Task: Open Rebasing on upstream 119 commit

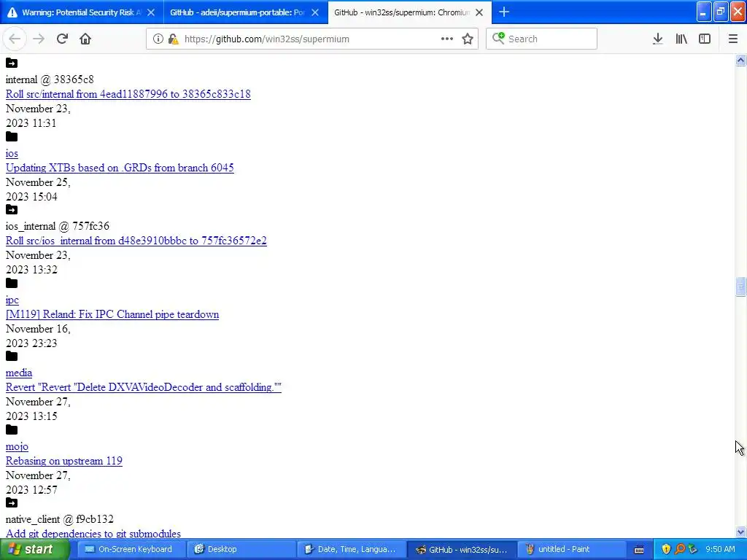Action: tap(64, 461)
